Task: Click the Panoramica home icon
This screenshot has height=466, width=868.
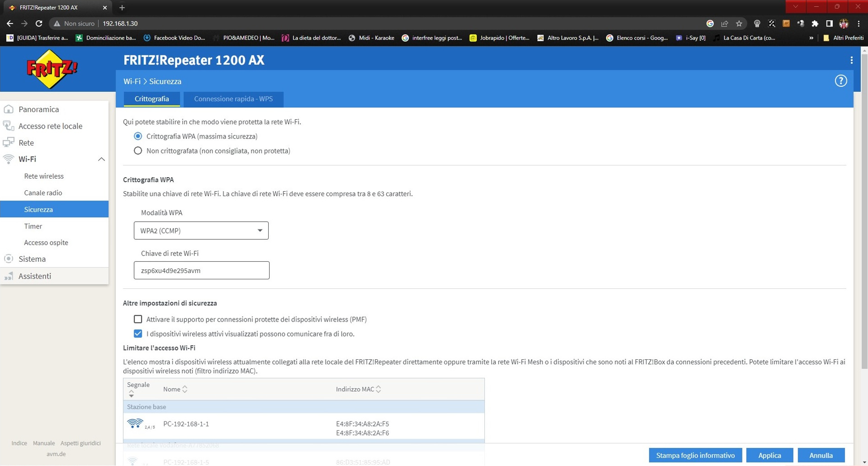Action: pos(9,109)
